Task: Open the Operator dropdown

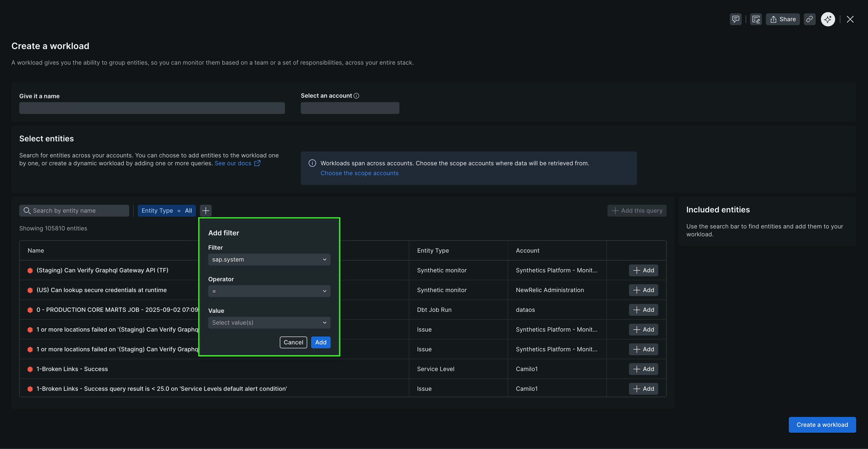Action: 269,291
